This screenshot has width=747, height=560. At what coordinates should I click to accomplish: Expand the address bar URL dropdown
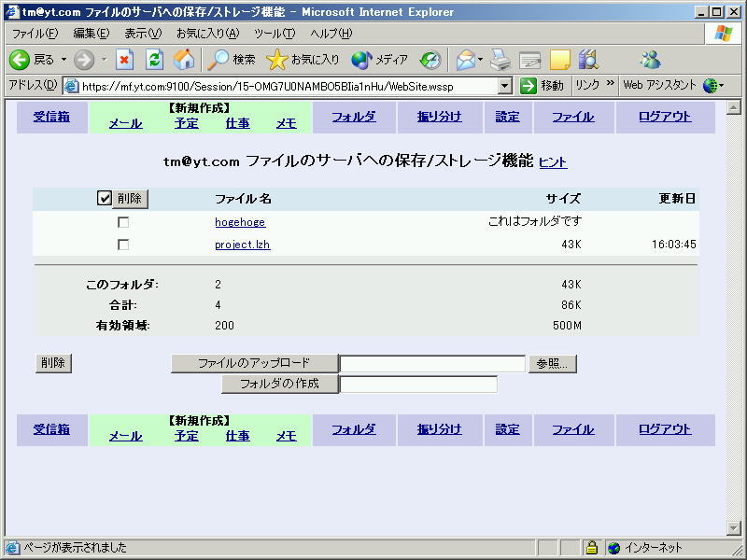point(505,86)
